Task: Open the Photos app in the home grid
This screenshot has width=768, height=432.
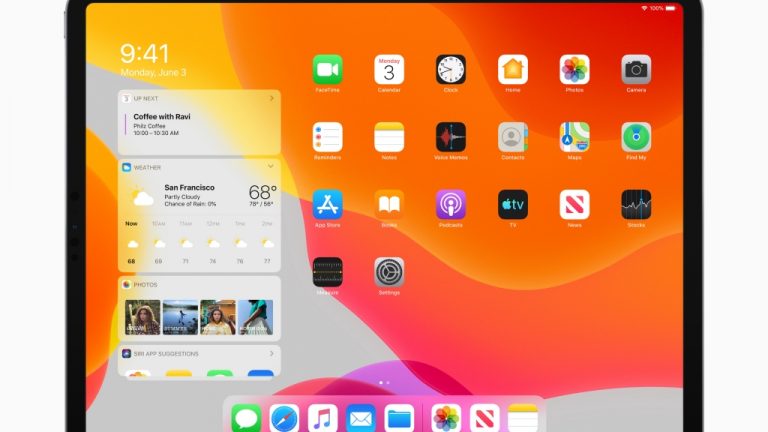Action: pyautogui.click(x=574, y=70)
